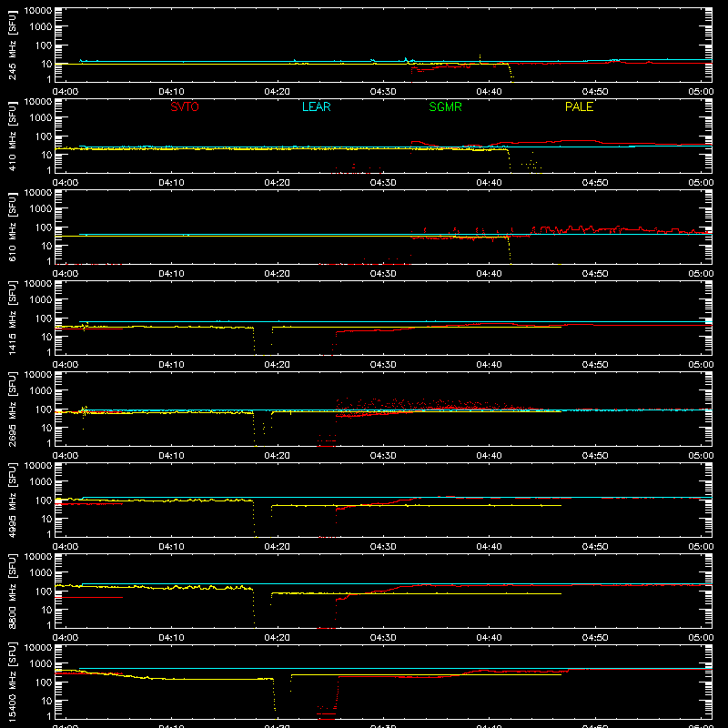This screenshot has height=728, width=728.
Task: Select the 410 MHz [SFU] axis title
Action: click(x=12, y=136)
